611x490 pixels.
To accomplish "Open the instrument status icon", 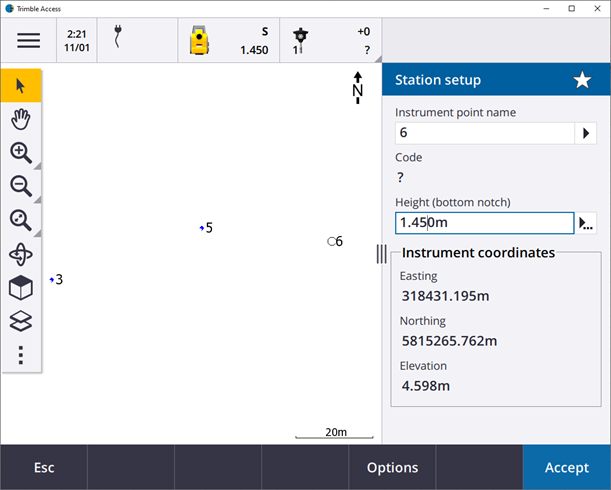I will [201, 41].
